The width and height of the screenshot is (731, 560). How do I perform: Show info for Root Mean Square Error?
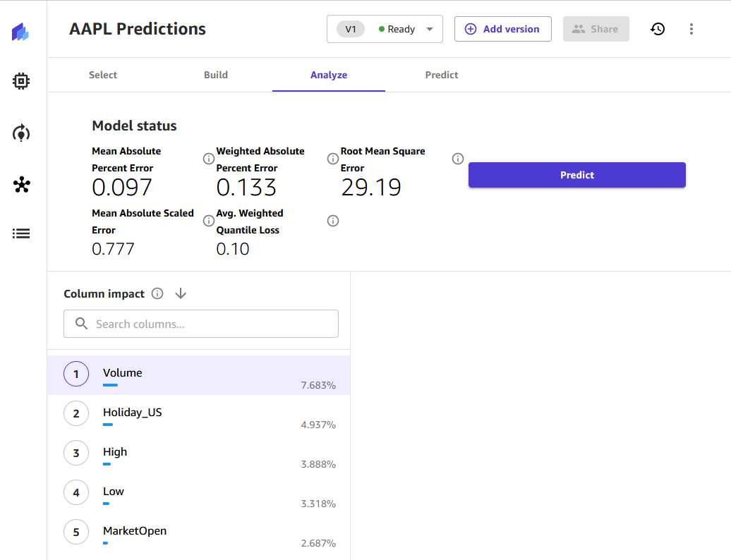(458, 159)
